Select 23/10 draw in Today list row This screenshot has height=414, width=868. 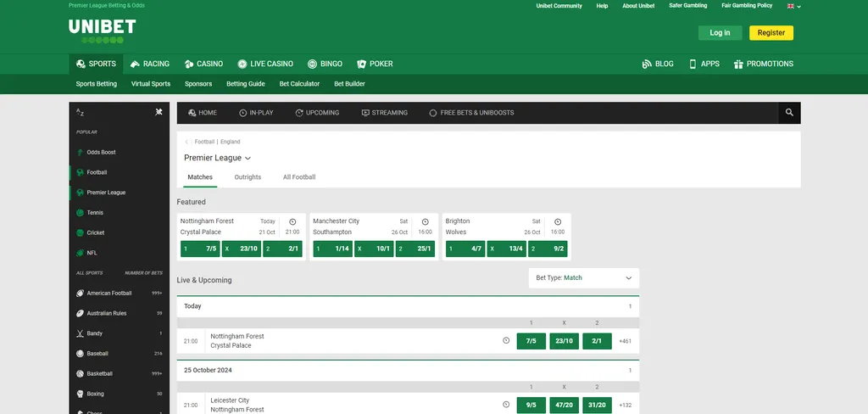[564, 341]
